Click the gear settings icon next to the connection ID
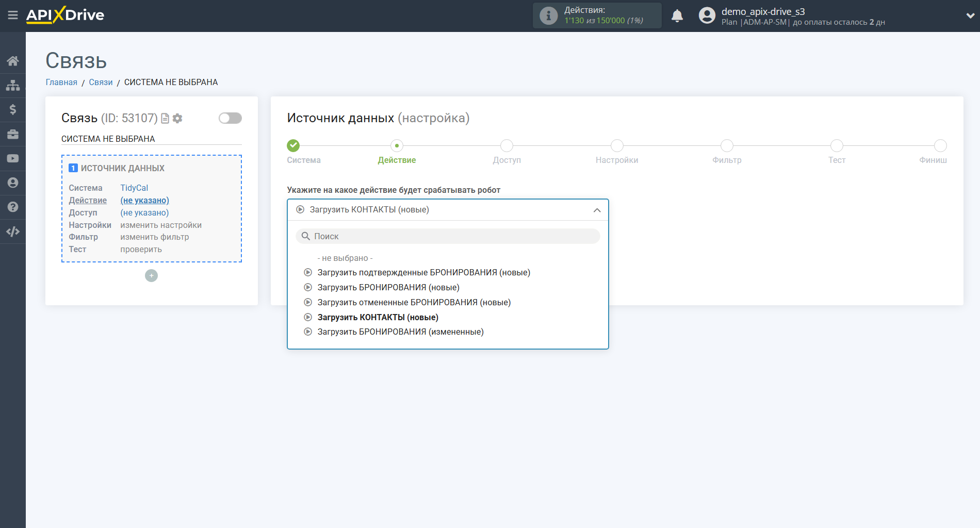This screenshot has height=528, width=980. coord(177,119)
